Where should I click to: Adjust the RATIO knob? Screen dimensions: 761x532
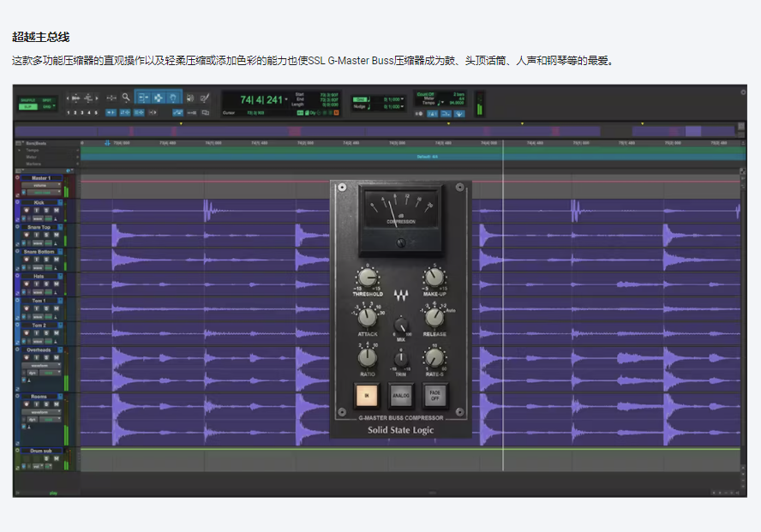tap(368, 358)
